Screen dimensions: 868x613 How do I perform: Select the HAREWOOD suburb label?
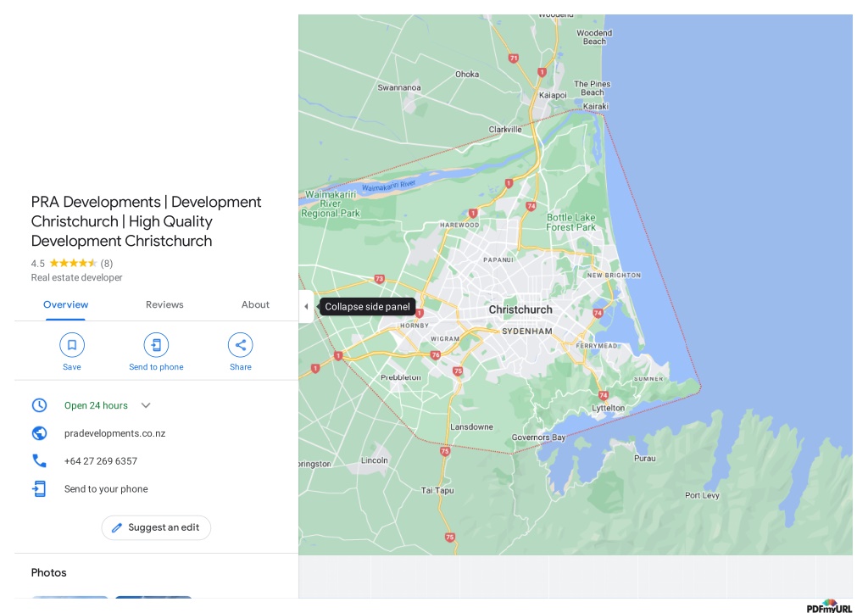459,226
